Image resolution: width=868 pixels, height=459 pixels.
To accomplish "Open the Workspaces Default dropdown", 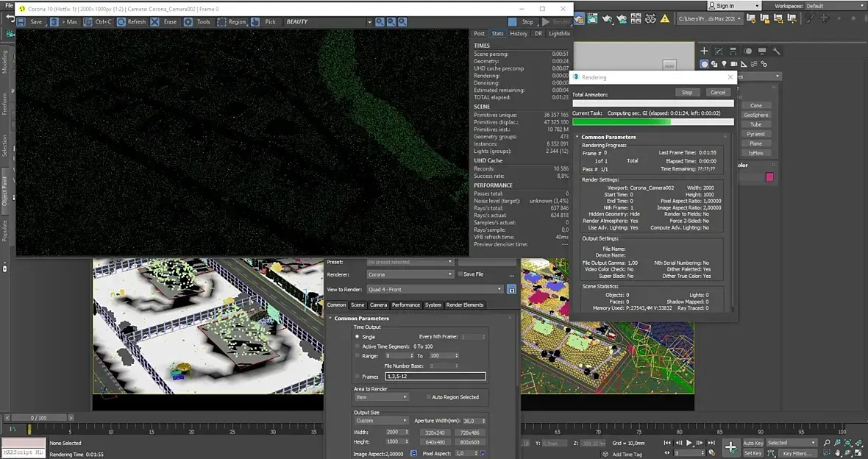I will [x=833, y=6].
